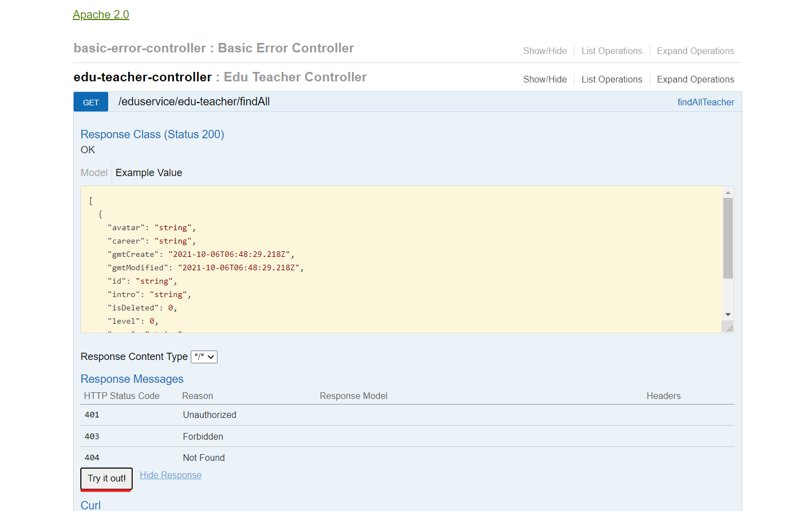This screenshot has width=812, height=511.
Task: Click the Curl heading
Action: click(91, 505)
